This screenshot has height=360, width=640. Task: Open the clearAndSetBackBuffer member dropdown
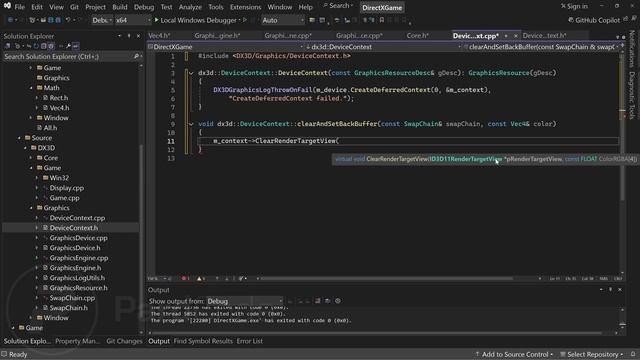point(541,47)
